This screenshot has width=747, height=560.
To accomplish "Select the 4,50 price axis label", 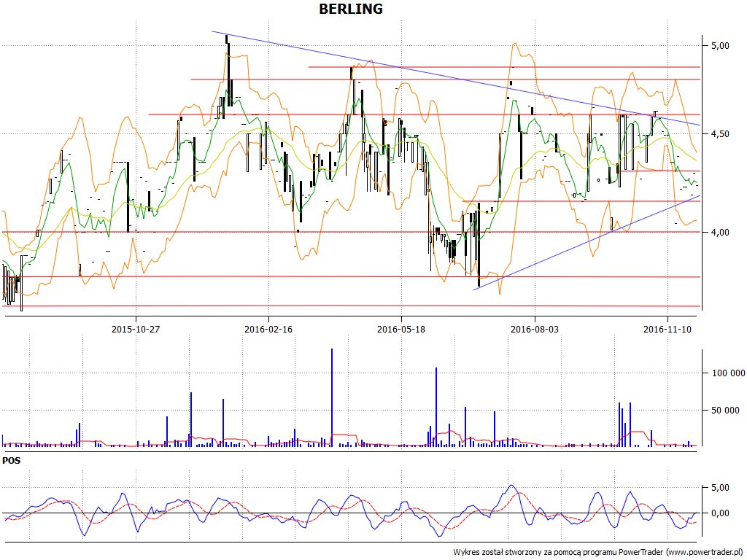I will click(720, 134).
